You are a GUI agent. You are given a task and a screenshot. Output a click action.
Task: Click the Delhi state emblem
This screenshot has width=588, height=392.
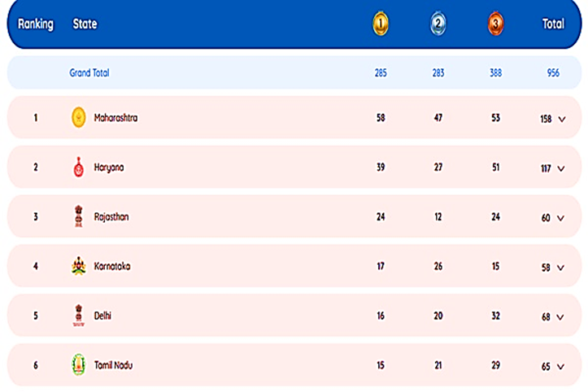[x=78, y=316]
